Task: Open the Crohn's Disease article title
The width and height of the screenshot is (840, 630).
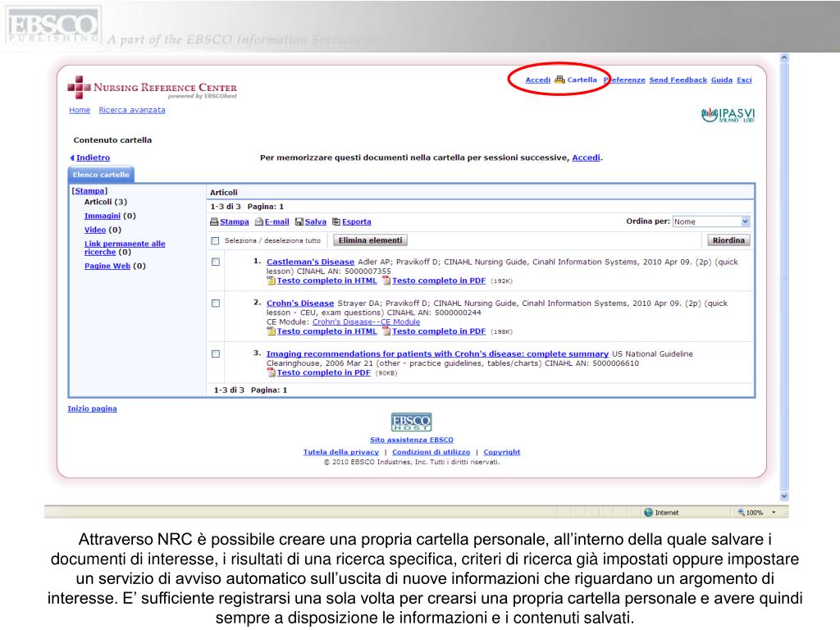Action: click(x=300, y=304)
